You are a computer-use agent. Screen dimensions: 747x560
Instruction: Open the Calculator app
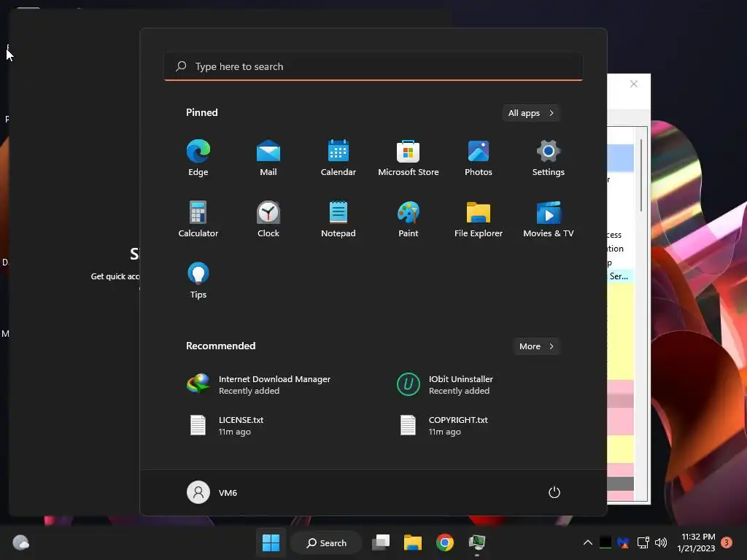(x=198, y=219)
